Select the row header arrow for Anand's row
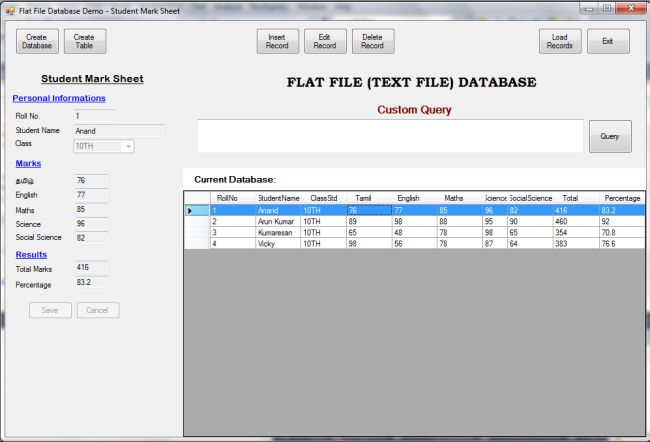The image size is (650, 442). [197, 211]
